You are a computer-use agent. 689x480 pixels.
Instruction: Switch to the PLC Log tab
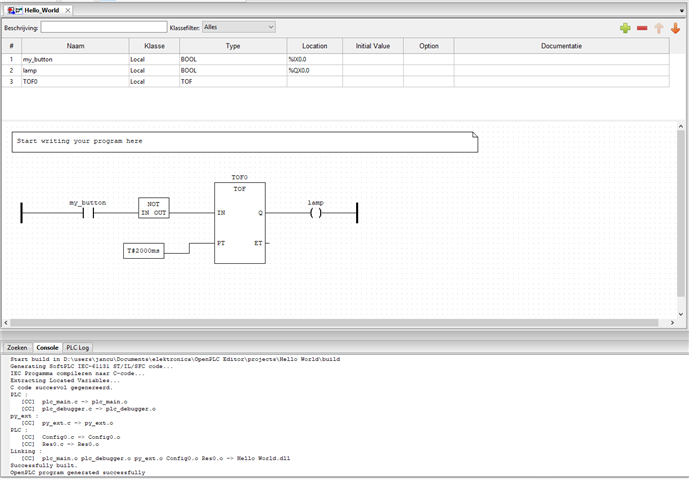(x=77, y=348)
